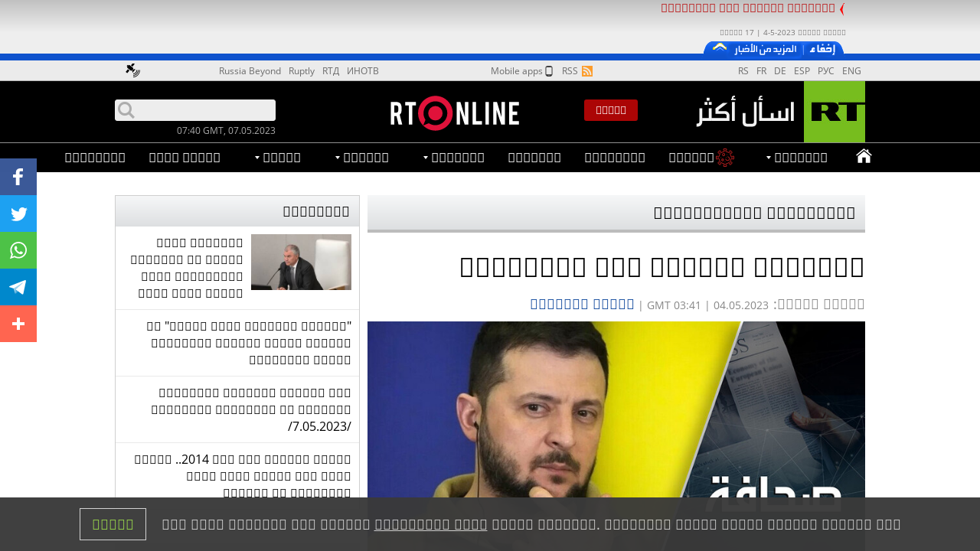Click the article timestamp 04.05.2023
Viewport: 980px width, 551px height.
pyautogui.click(x=740, y=305)
